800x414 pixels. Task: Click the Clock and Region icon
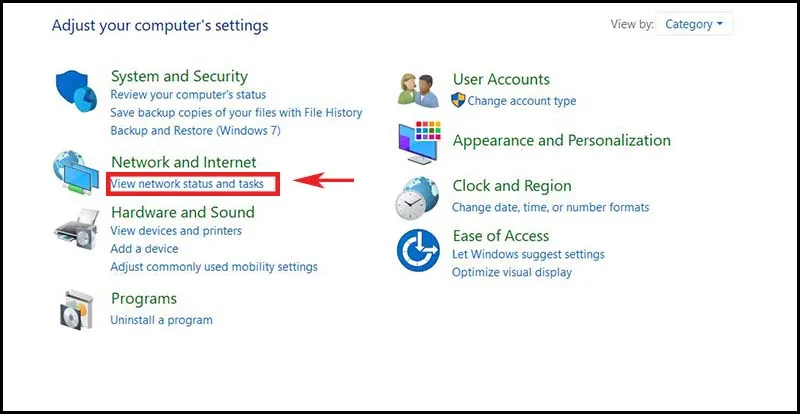pos(418,197)
